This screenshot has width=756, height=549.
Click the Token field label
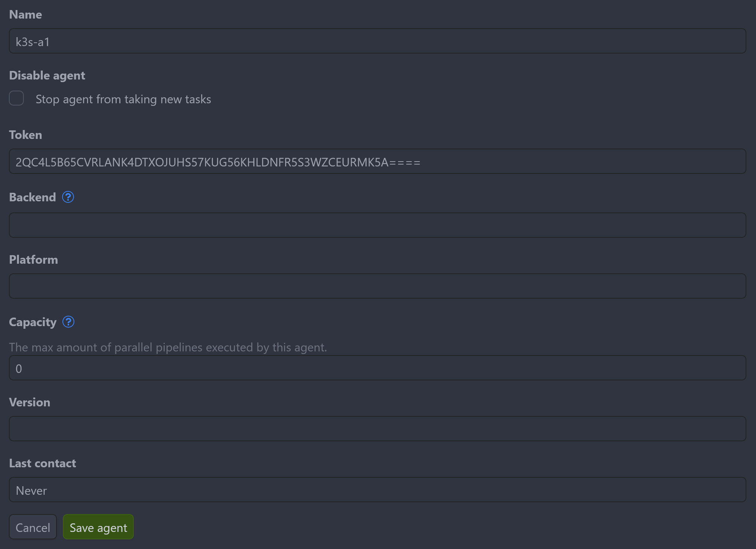point(25,135)
